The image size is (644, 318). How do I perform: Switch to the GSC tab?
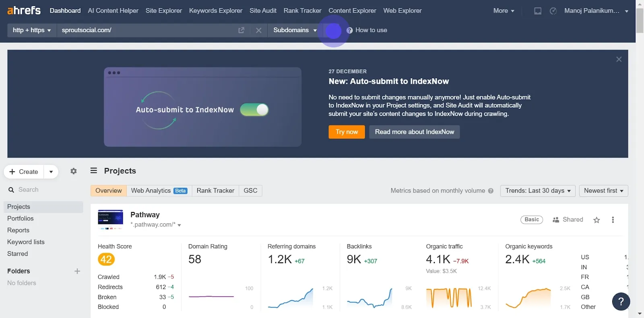(250, 191)
